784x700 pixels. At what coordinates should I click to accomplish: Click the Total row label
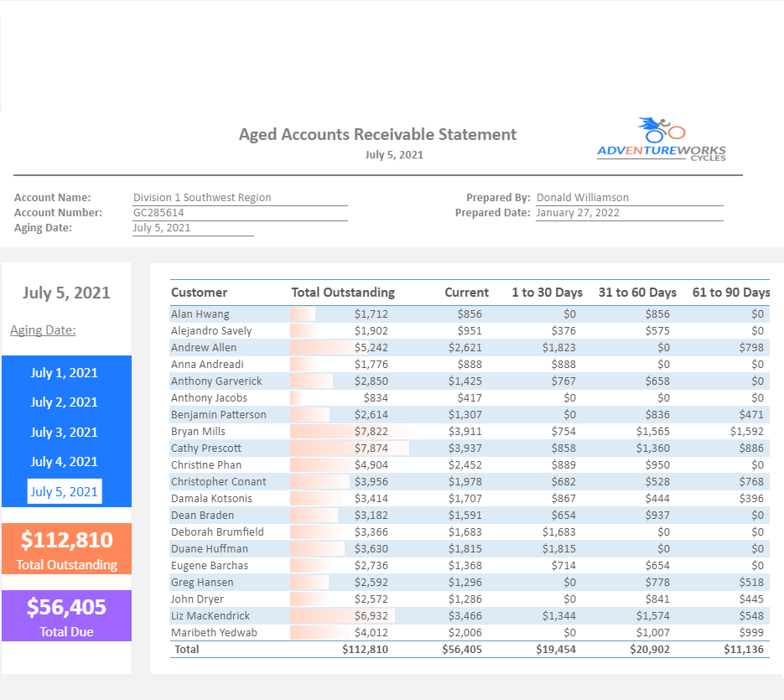click(186, 649)
